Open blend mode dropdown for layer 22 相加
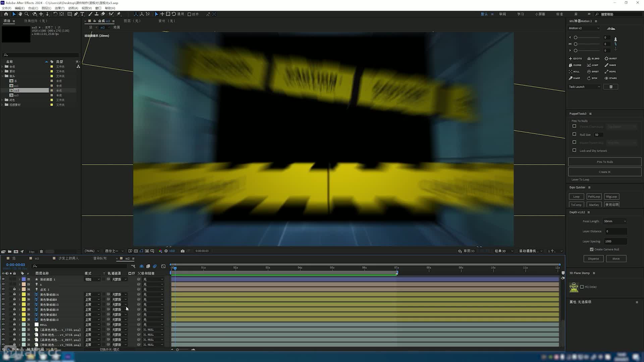This screenshot has width=644, height=362. [x=92, y=280]
